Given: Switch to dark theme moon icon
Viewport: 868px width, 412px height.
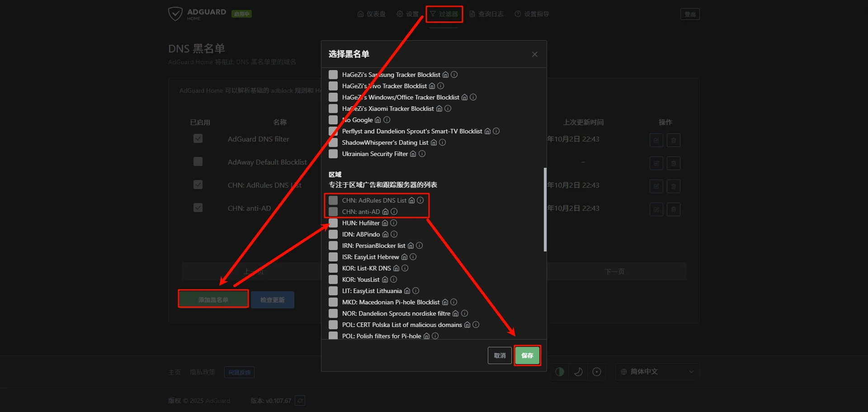Looking at the screenshot, I should point(578,372).
